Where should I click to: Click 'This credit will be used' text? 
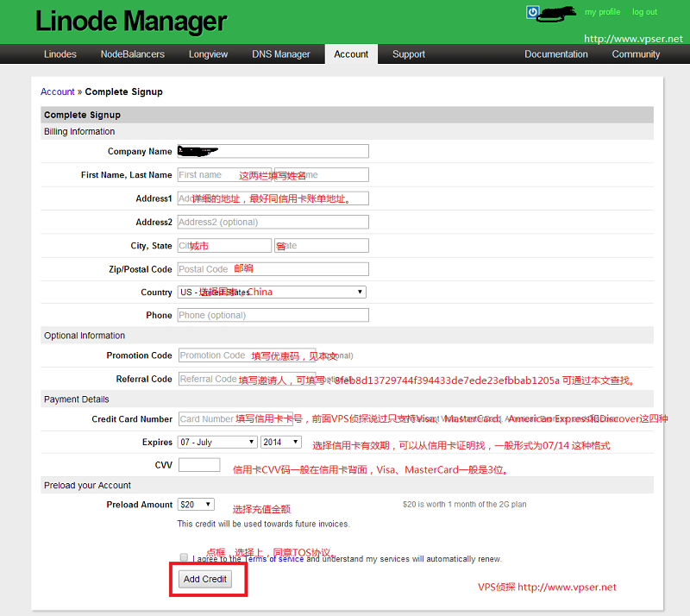tap(264, 524)
